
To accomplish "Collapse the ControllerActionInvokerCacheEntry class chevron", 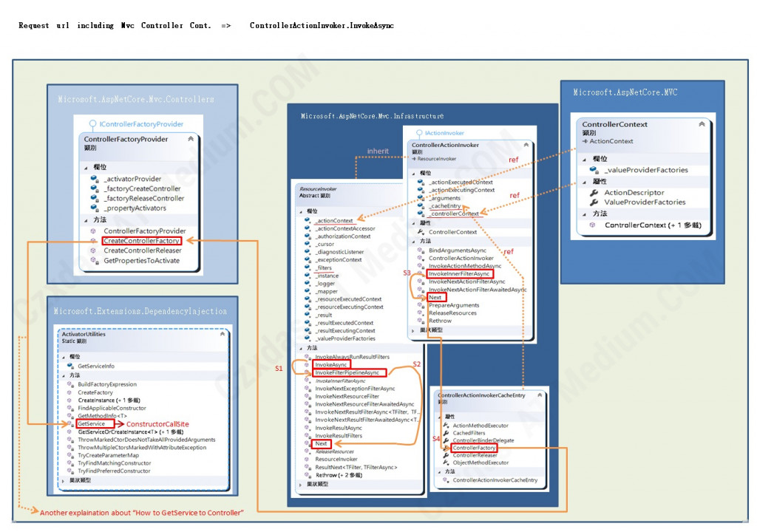I will (540, 395).
